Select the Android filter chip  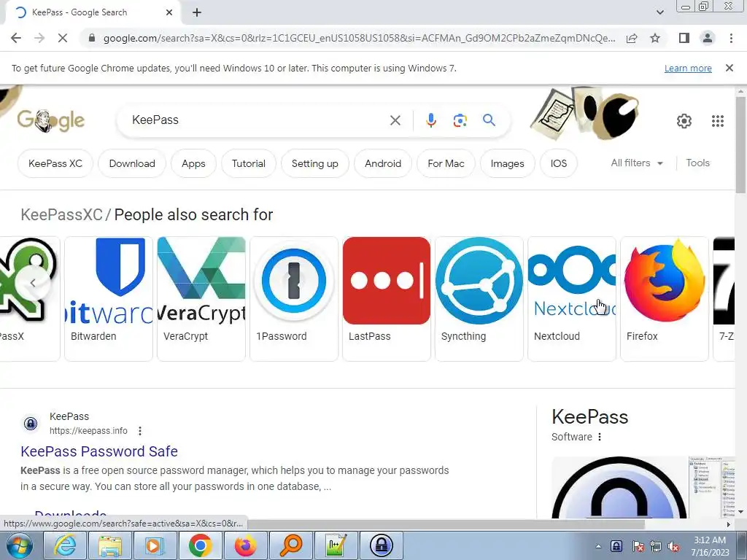[383, 163]
